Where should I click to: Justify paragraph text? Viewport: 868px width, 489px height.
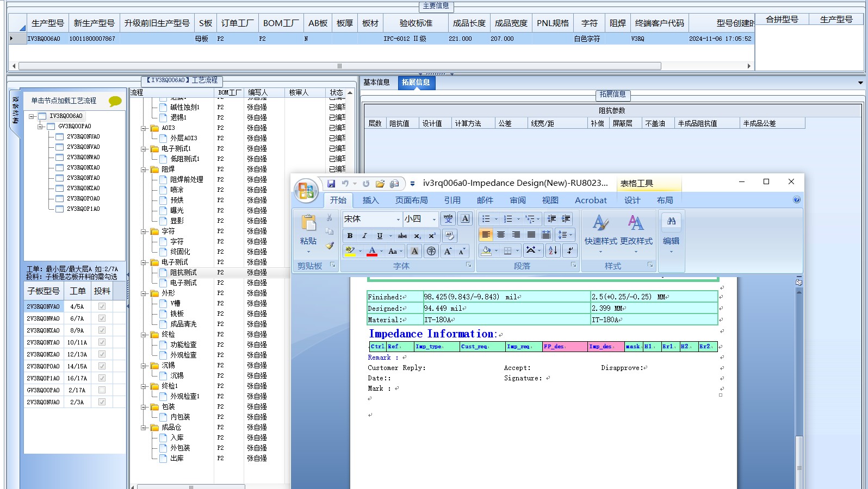coord(531,235)
